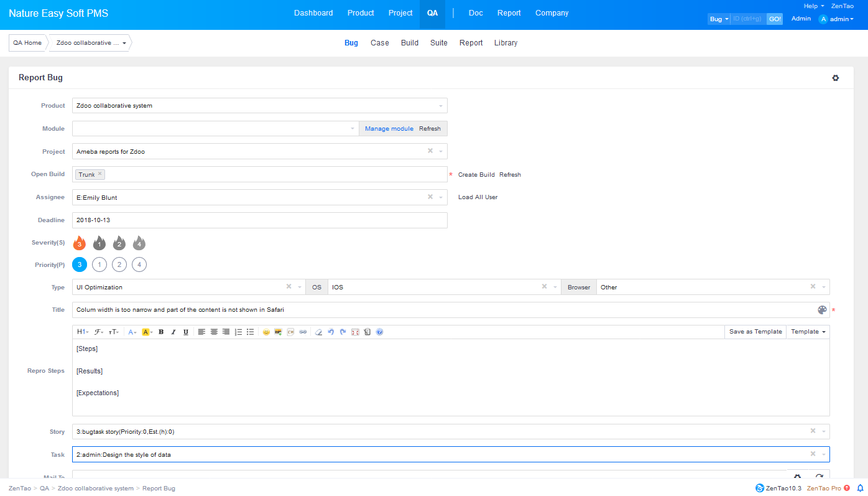868x496 pixels.
Task: Click the Manage module link
Action: (x=389, y=129)
